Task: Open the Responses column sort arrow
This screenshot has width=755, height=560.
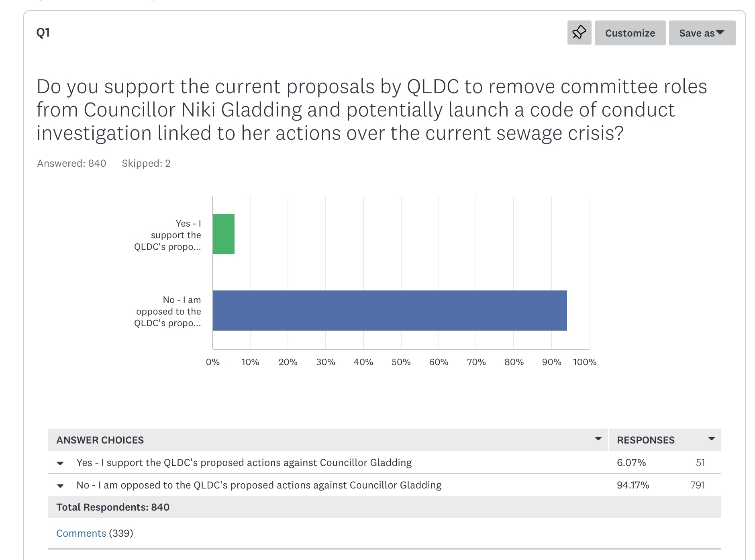Action: coord(711,439)
